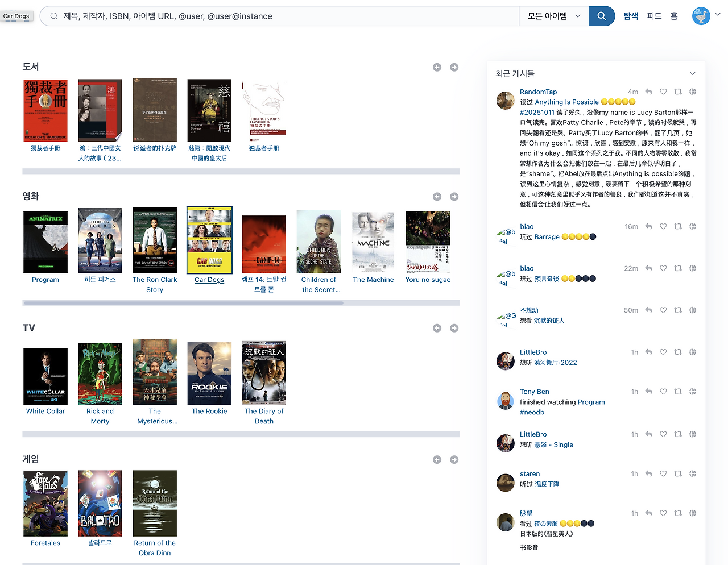Open the Hidden Figures movie poster
The height and width of the screenshot is (565, 728).
click(x=100, y=241)
